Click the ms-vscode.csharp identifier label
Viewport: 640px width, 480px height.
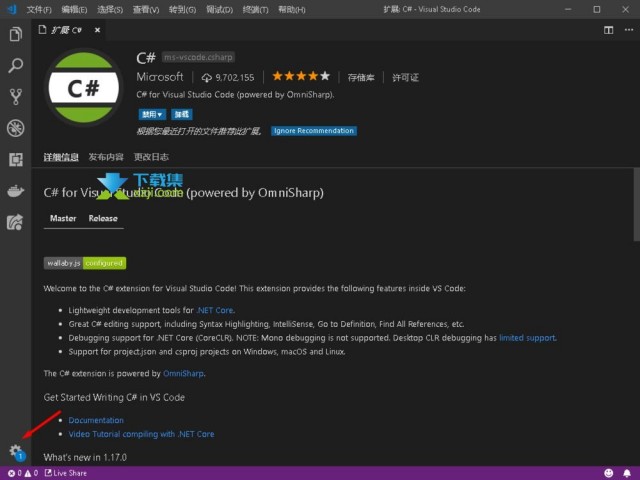coord(198,57)
